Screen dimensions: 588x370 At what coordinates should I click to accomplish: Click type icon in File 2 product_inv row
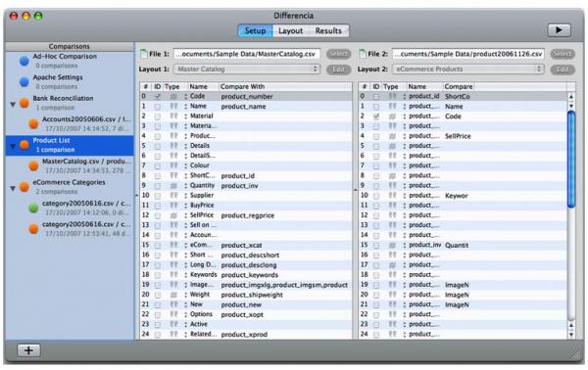point(392,246)
